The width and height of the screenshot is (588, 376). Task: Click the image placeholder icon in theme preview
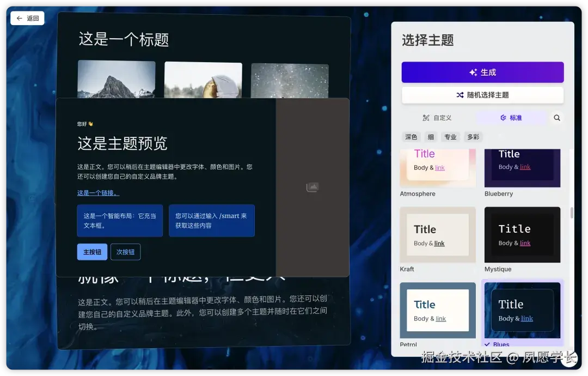(x=312, y=187)
